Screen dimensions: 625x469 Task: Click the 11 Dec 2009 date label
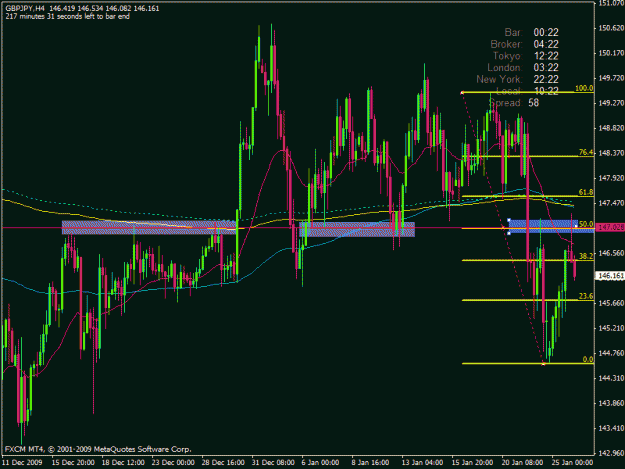click(22, 463)
